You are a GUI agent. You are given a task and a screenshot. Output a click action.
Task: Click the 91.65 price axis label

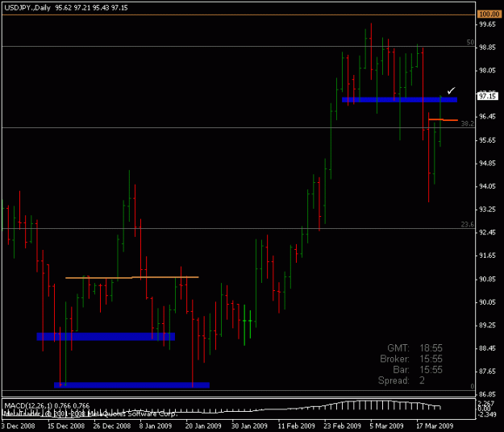[487, 255]
